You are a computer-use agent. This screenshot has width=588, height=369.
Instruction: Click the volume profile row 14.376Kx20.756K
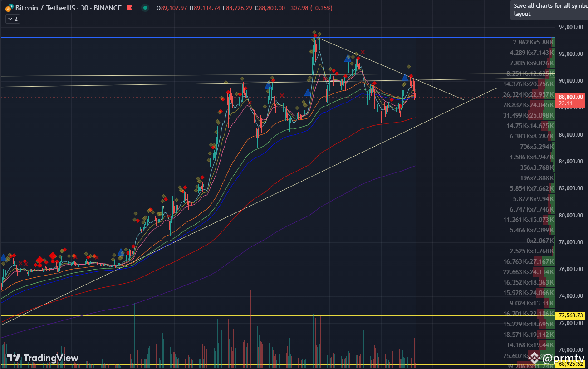[528, 84]
